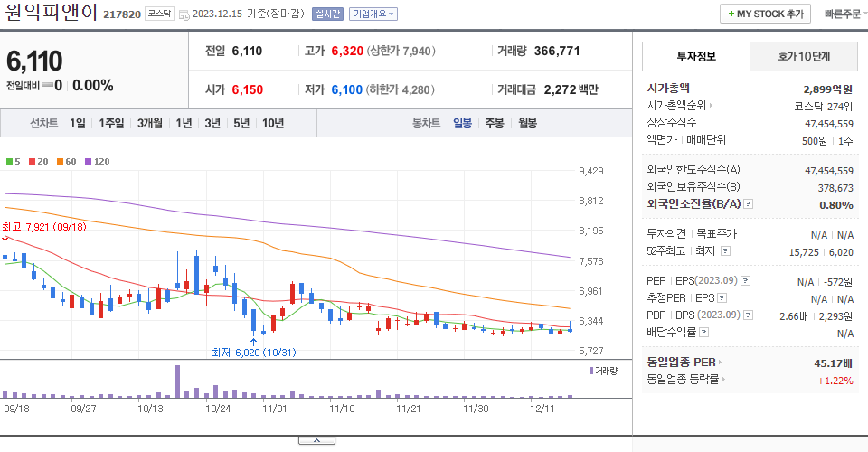The width and height of the screenshot is (868, 452).
Task: Click the +1.22% sector change value
Action: (x=835, y=380)
